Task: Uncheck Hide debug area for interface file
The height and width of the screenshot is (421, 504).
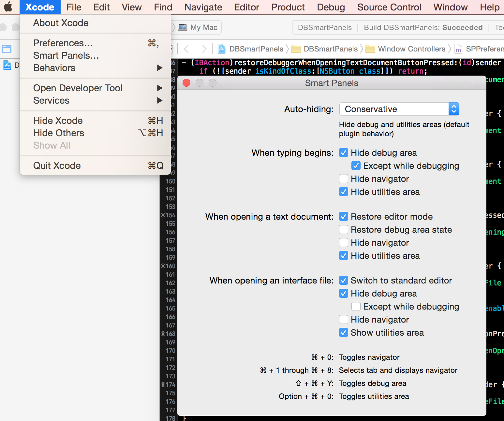Action: coord(344,293)
